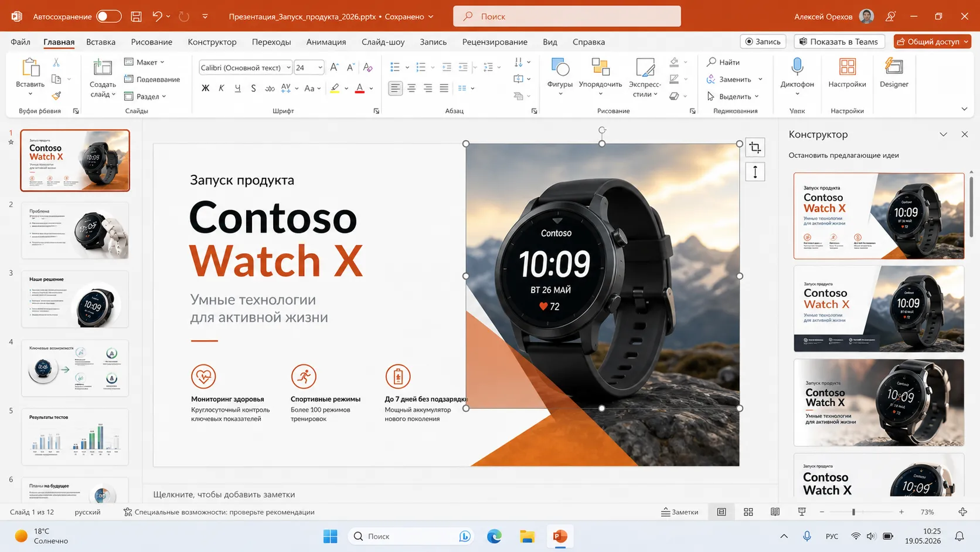980x552 pixels.
Task: Toggle underline formatting
Action: 237,89
